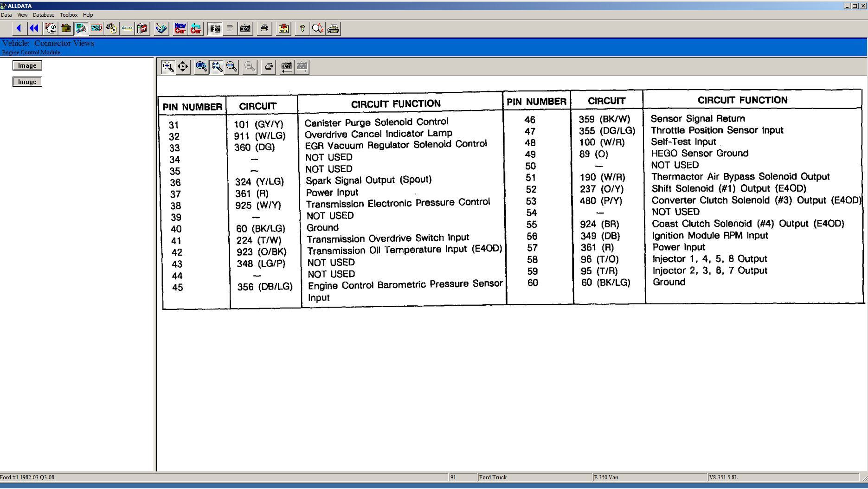Click the Online toolbar icon
The height and width of the screenshot is (489, 868).
click(127, 29)
